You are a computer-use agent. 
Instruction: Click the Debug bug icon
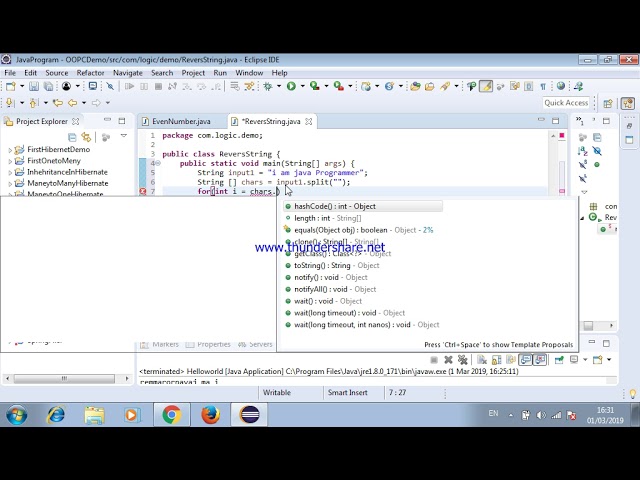(x=268, y=86)
